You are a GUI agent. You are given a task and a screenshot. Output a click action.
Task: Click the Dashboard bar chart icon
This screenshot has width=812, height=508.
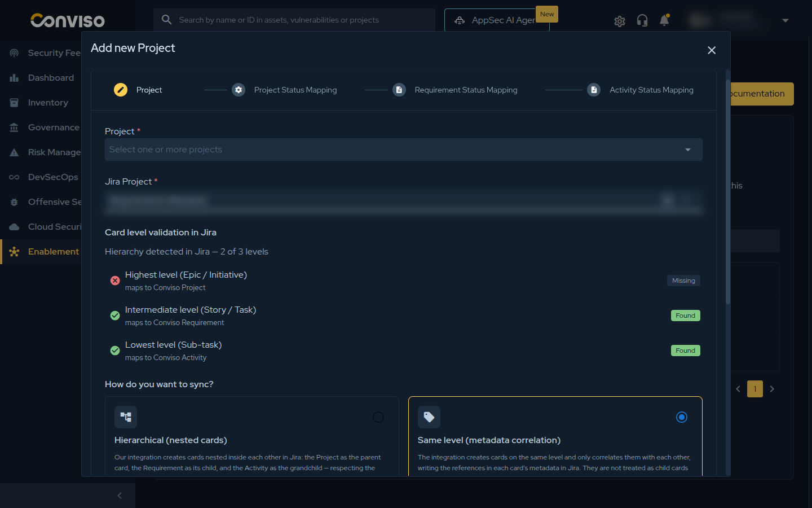pos(14,78)
